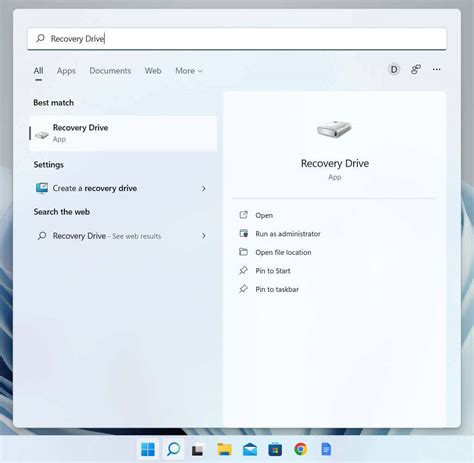This screenshot has height=463, width=474.
Task: Open File Explorer from taskbar
Action: (224, 449)
